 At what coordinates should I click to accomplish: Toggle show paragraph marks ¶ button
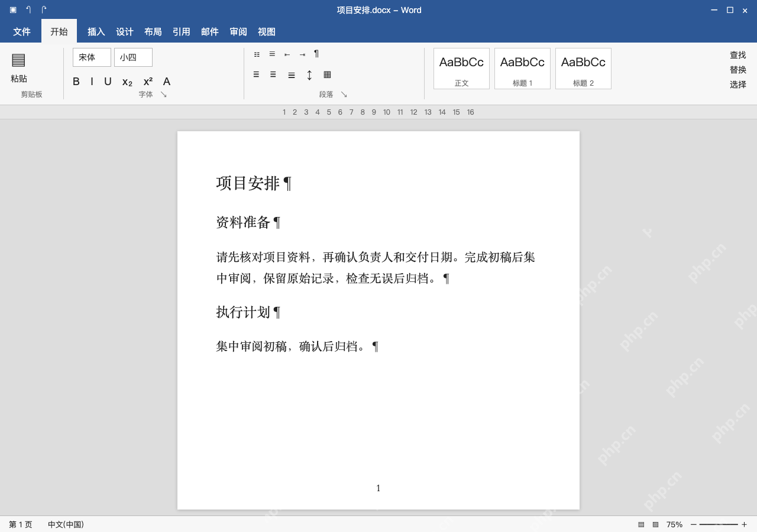(316, 54)
